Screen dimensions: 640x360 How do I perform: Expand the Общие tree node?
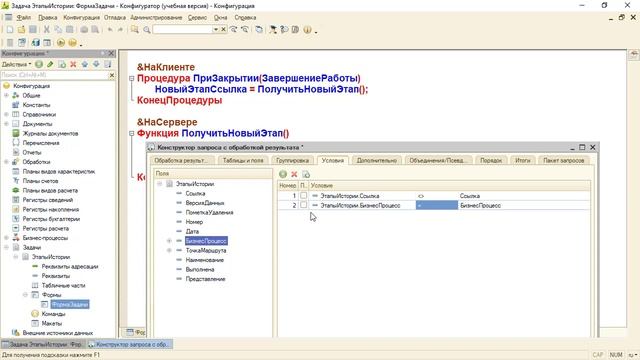tap(7, 95)
